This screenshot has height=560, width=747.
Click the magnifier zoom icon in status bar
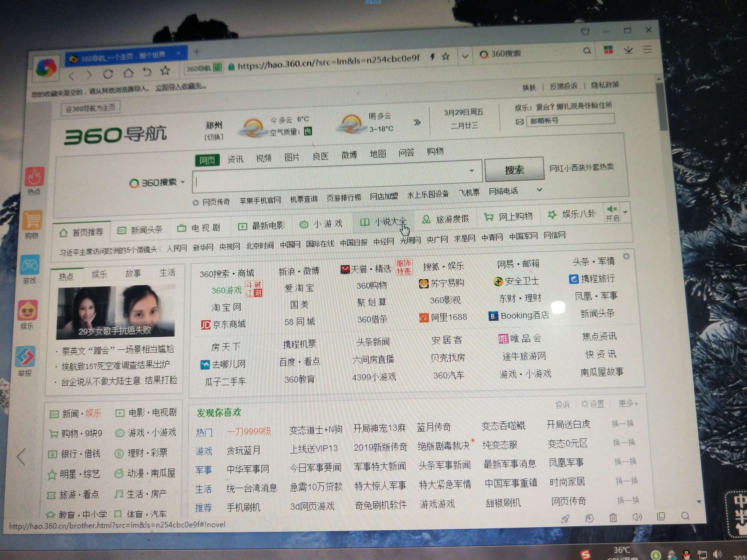point(685,516)
